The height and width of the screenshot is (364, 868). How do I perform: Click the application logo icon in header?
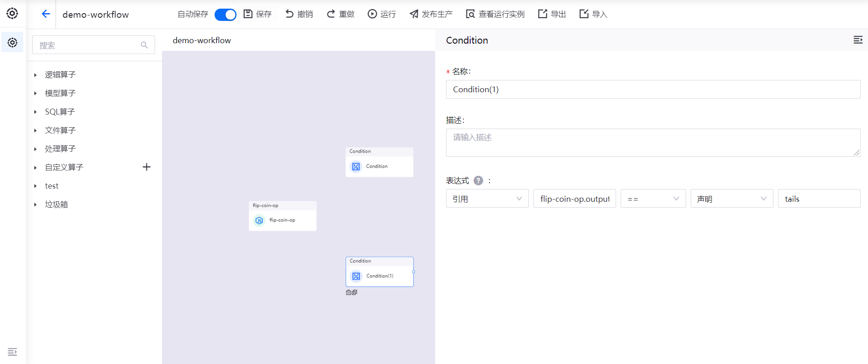[x=12, y=14]
